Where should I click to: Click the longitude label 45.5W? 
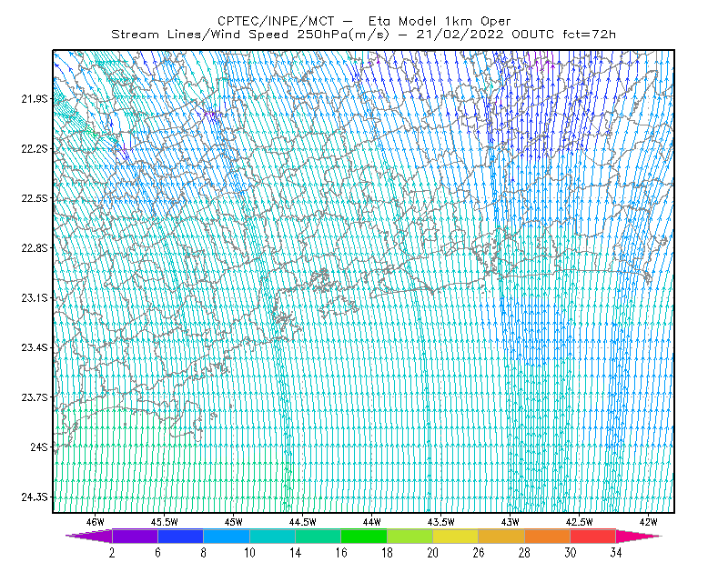tap(165, 522)
